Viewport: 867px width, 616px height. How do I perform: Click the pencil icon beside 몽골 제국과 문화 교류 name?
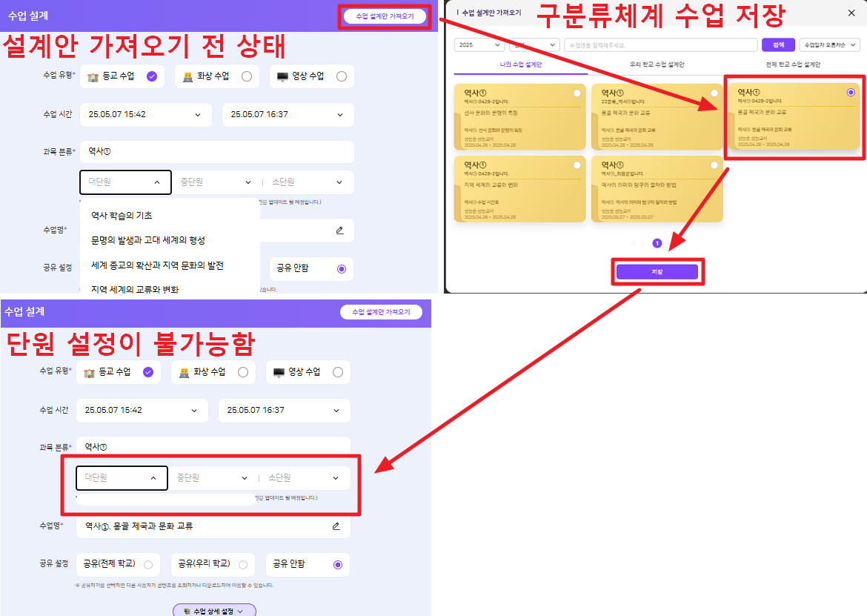336,526
